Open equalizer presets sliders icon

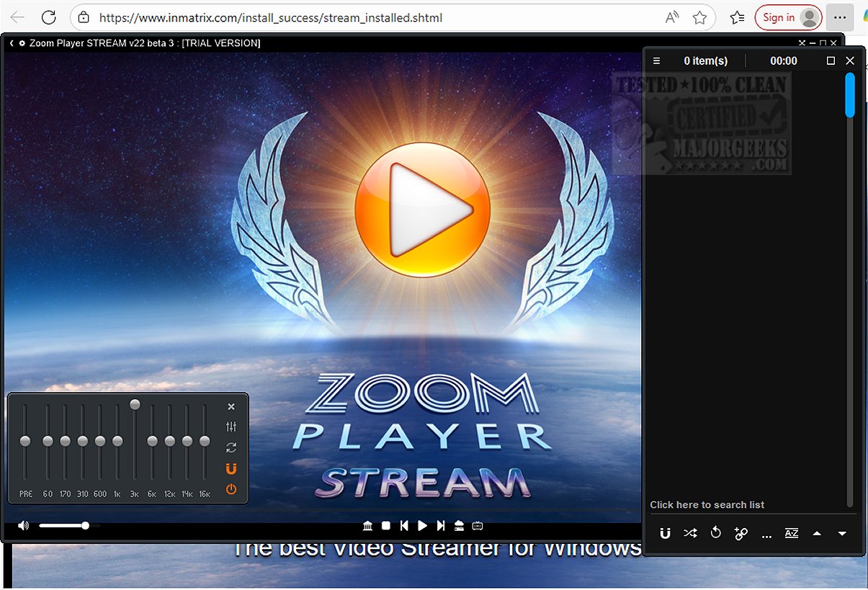(x=231, y=427)
